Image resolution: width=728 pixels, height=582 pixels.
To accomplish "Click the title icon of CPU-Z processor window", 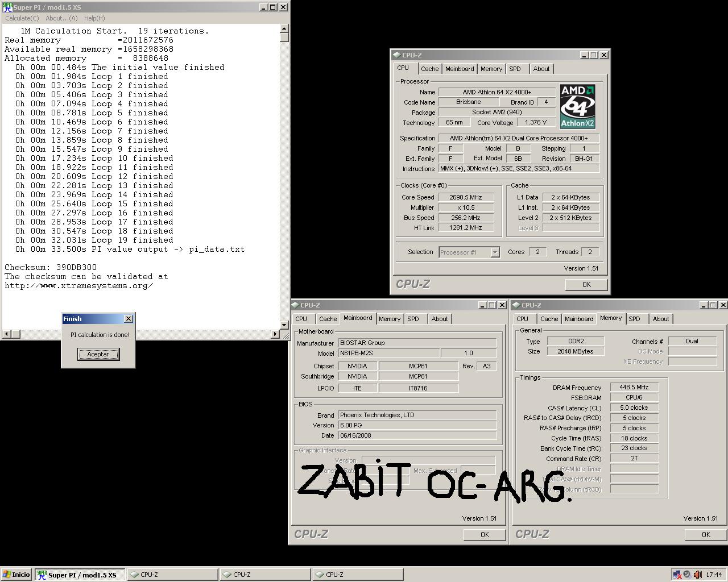I will pyautogui.click(x=396, y=55).
